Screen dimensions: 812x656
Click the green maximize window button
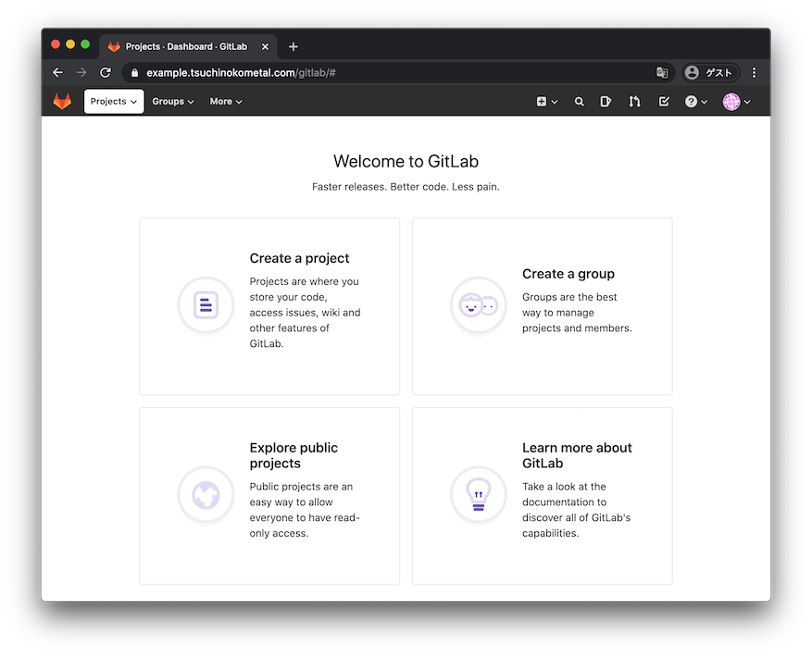85,44
